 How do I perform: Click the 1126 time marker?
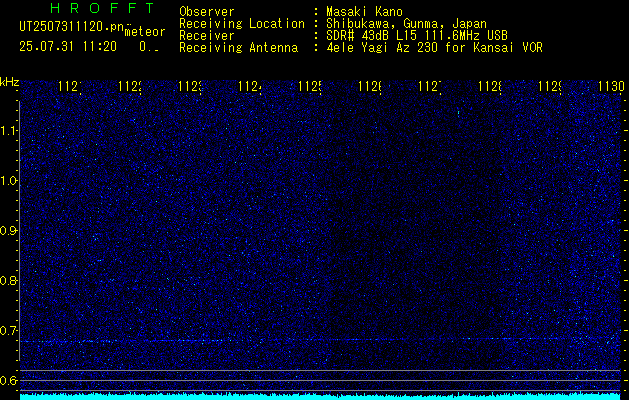tap(369, 86)
